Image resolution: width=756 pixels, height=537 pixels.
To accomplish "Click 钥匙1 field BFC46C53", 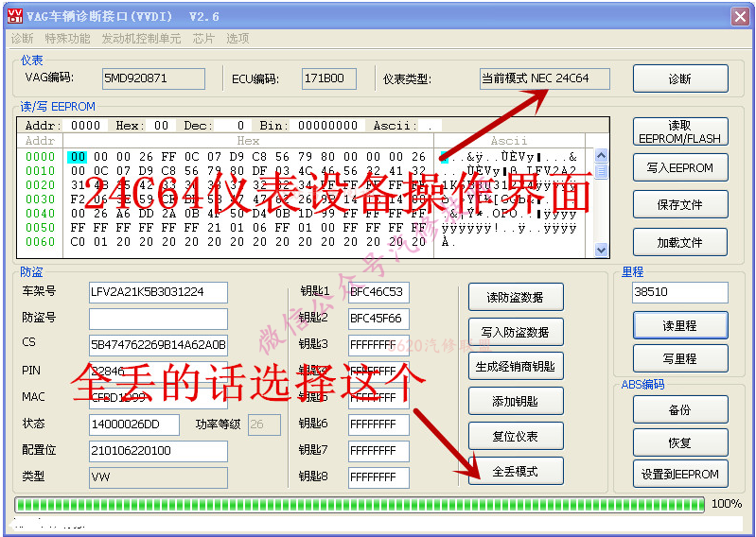I will 379,292.
